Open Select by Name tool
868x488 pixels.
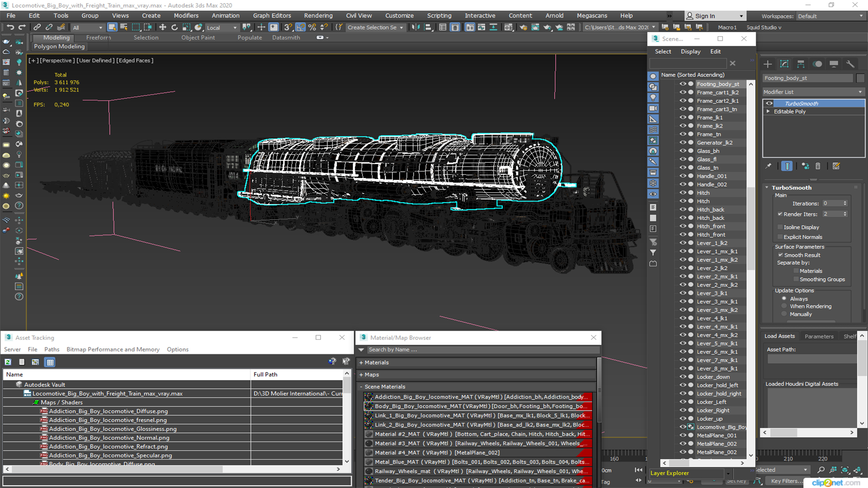[x=124, y=27]
